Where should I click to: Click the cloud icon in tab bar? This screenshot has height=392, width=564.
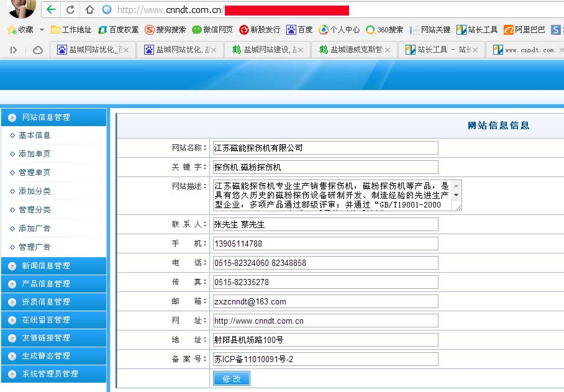pyautogui.click(x=38, y=50)
